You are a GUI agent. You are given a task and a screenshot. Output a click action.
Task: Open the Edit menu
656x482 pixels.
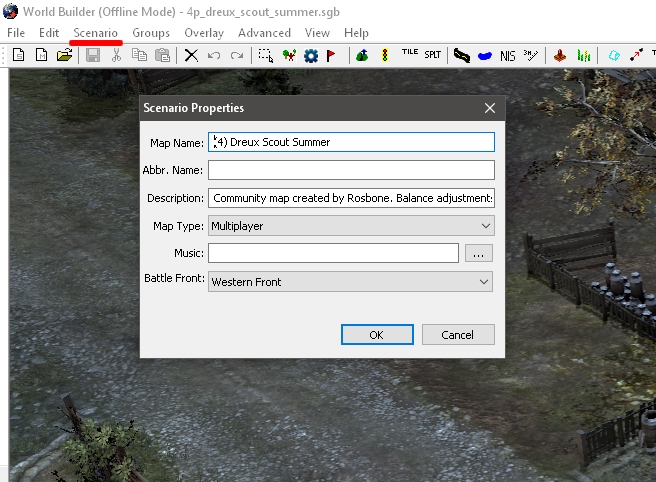point(49,33)
